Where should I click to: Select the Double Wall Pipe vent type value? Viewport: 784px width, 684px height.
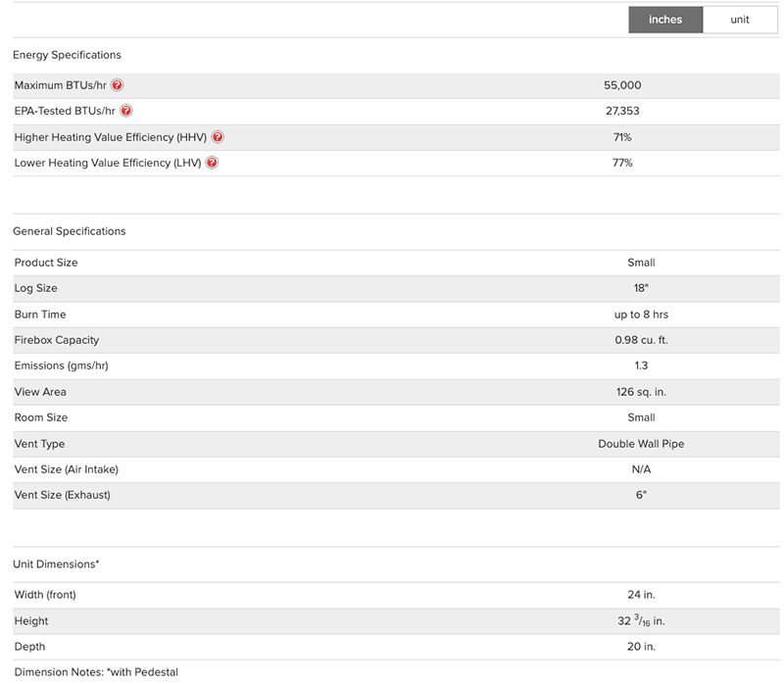click(641, 444)
